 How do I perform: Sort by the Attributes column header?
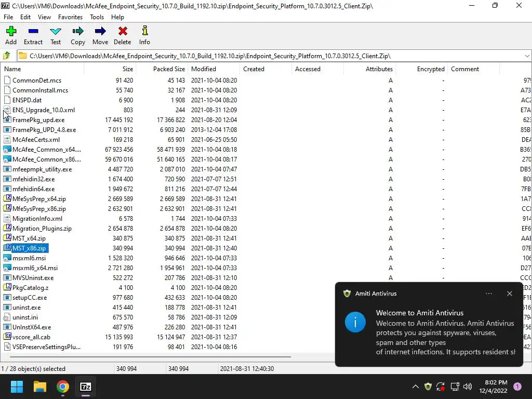point(369,69)
